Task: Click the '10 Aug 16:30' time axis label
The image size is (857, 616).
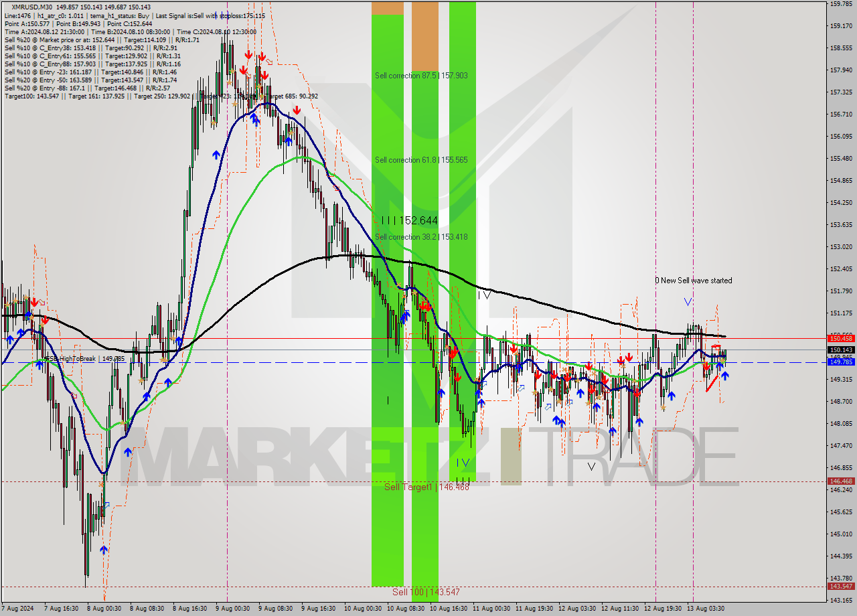Action: pyautogui.click(x=448, y=609)
